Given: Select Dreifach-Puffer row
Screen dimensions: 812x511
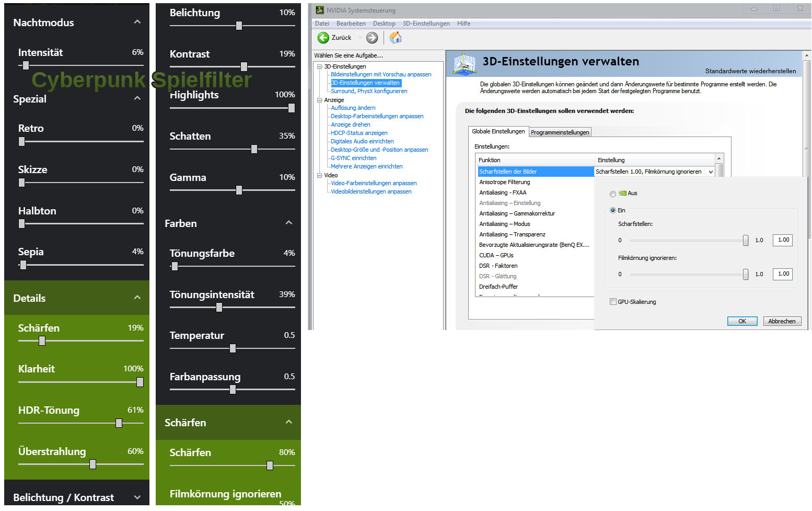Looking at the screenshot, I should click(536, 287).
